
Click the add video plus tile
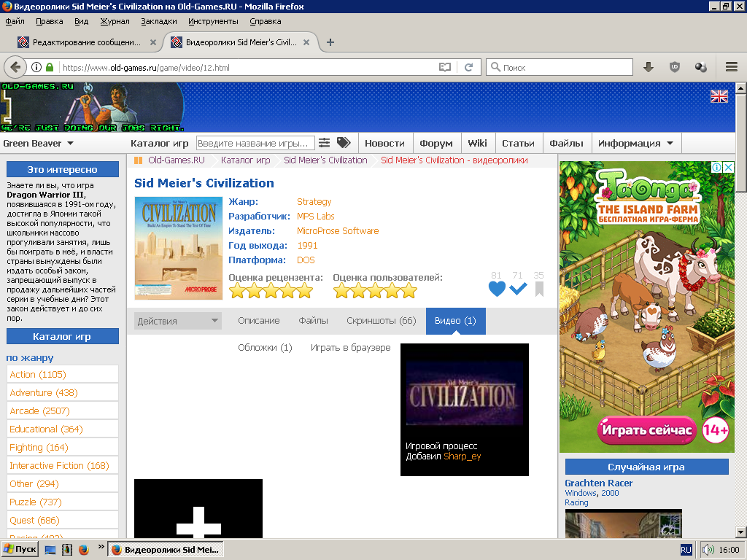[x=198, y=508]
